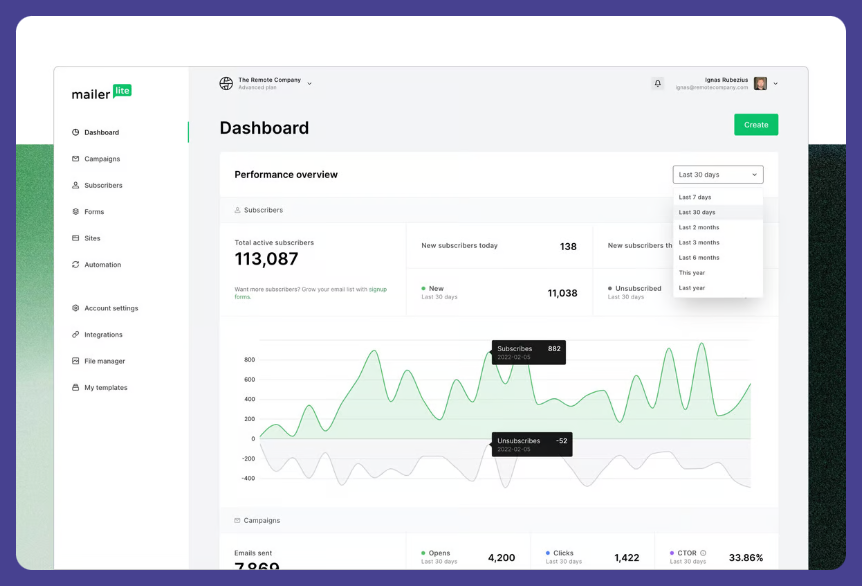Click the File manager image icon
The height and width of the screenshot is (586, 862).
point(75,361)
